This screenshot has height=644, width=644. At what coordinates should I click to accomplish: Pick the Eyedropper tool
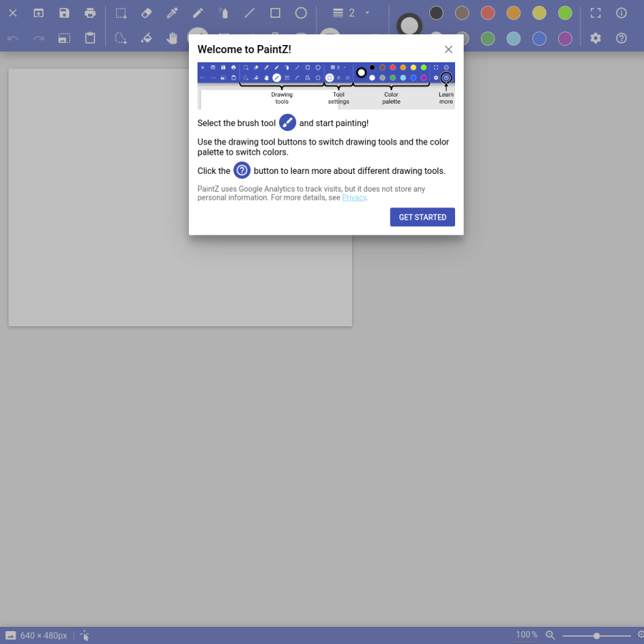point(172,13)
